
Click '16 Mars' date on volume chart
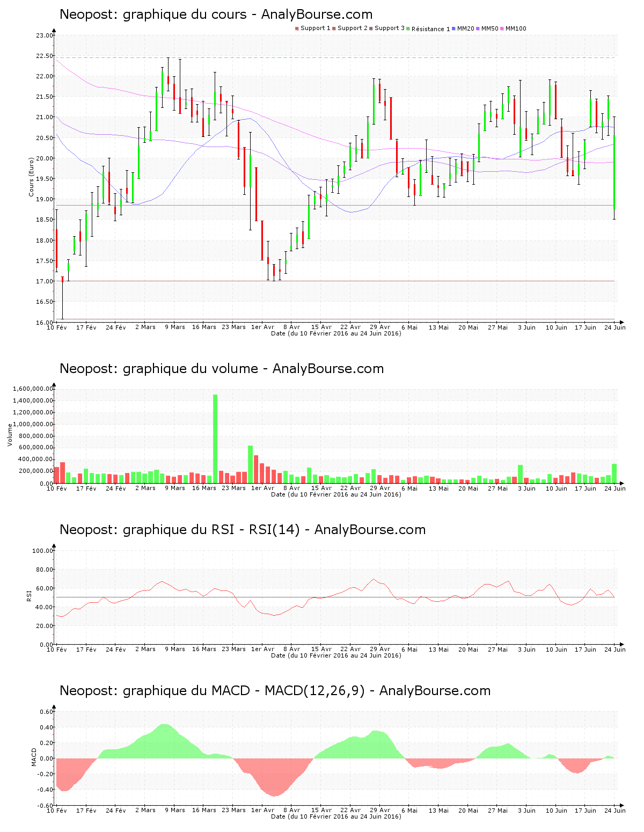204,488
